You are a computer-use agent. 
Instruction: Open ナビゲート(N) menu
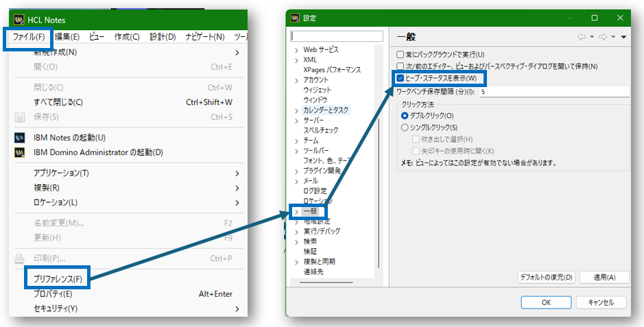[205, 37]
